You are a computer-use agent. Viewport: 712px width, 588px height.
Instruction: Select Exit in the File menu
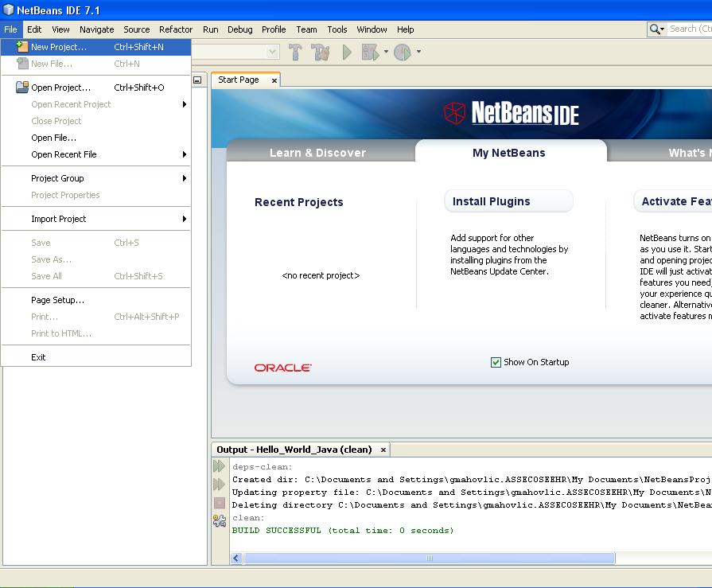coord(38,357)
